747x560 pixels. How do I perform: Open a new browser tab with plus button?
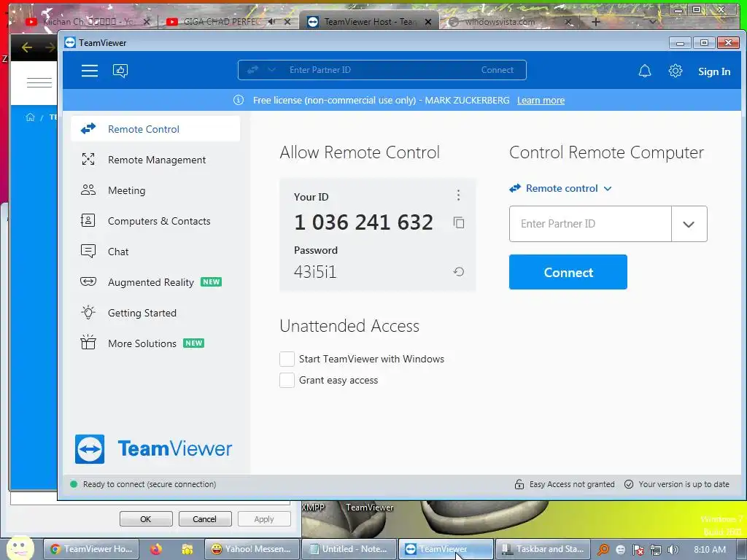pyautogui.click(x=596, y=21)
